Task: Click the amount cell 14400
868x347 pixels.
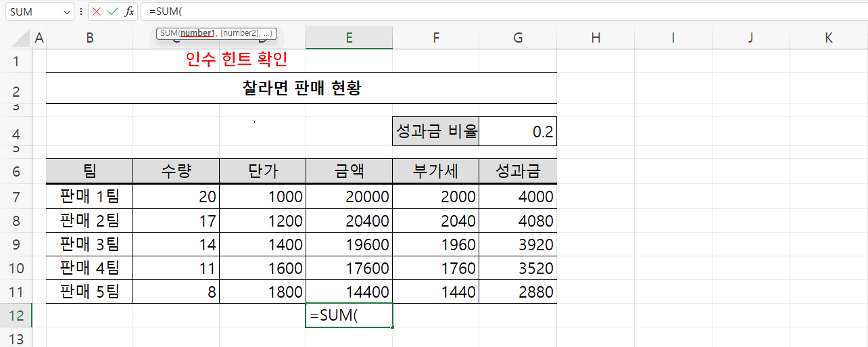Action: click(x=349, y=292)
